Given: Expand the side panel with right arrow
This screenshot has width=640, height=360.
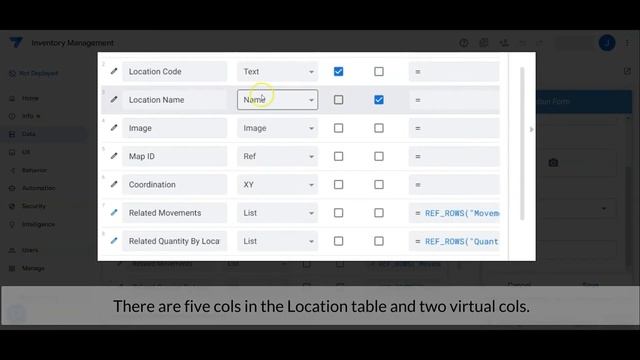Looking at the screenshot, I should point(531,129).
